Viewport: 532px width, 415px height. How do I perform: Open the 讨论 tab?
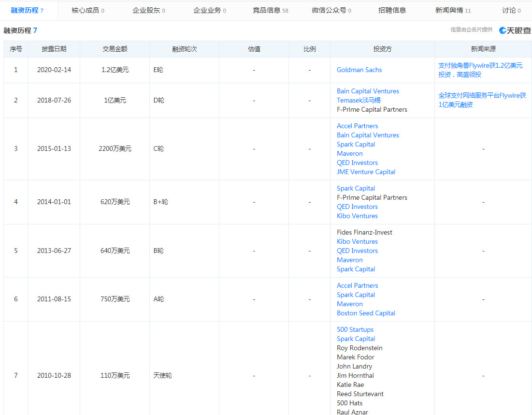click(511, 11)
